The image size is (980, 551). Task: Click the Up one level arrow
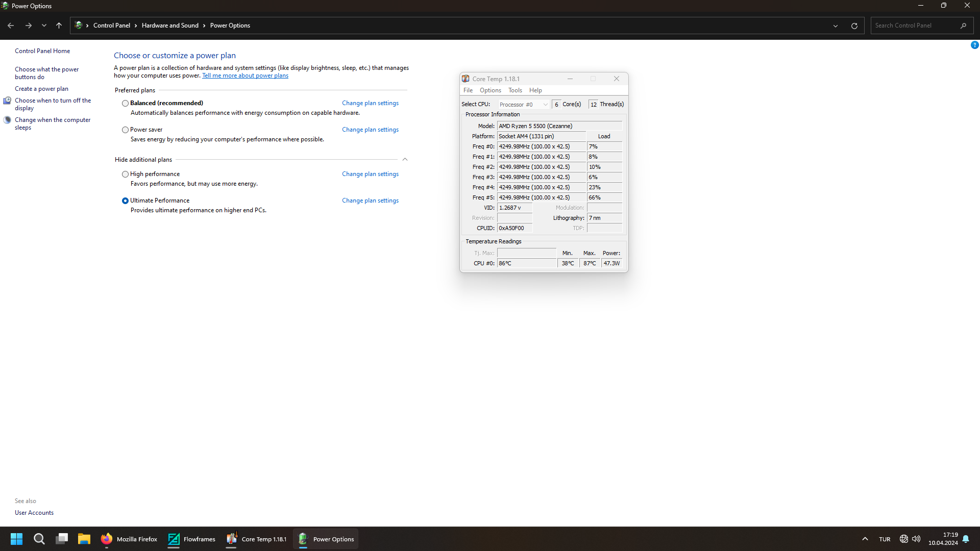(x=59, y=26)
